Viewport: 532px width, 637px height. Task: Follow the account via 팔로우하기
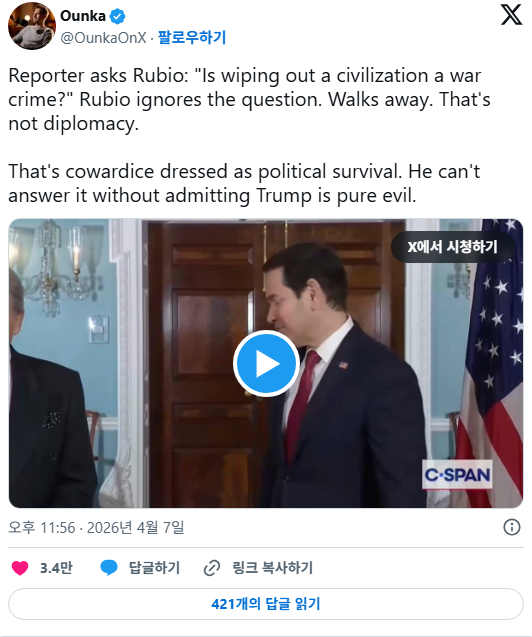192,37
